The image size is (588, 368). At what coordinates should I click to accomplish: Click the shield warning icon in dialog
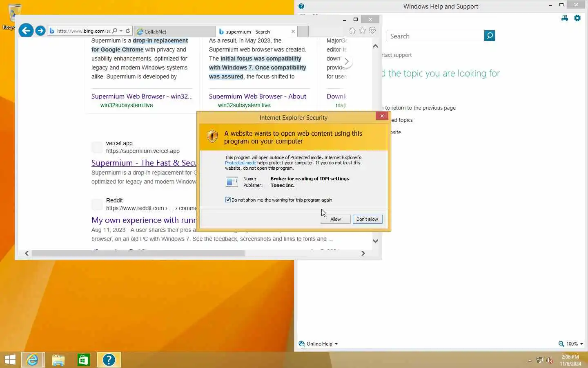pos(212,136)
